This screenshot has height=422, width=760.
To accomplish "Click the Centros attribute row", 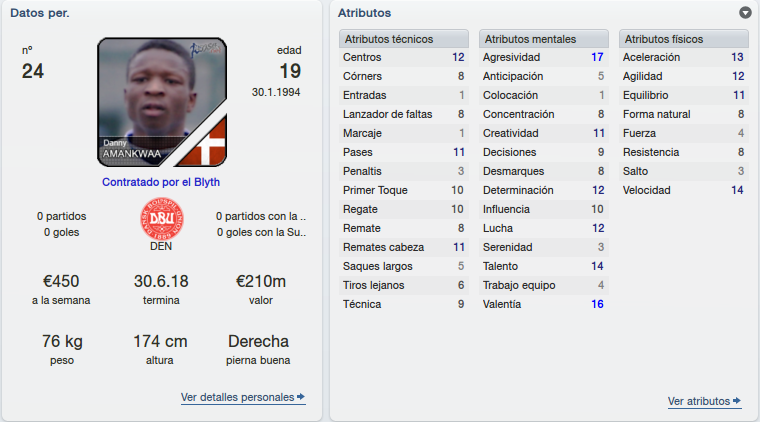I will click(404, 57).
